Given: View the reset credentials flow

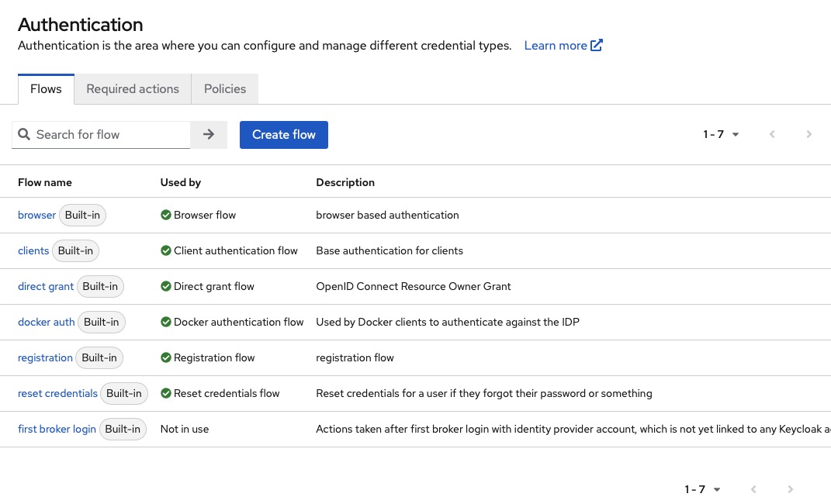Looking at the screenshot, I should point(57,394).
